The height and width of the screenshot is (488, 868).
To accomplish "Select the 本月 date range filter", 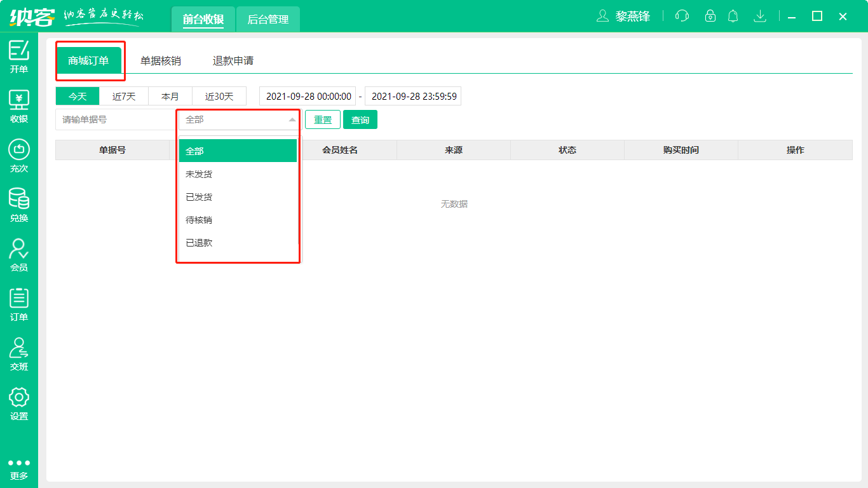I will point(170,97).
